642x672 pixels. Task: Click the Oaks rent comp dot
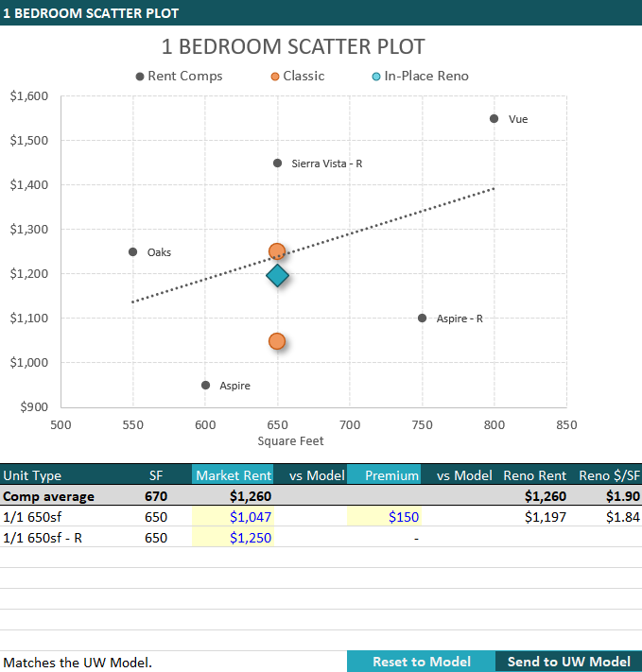pyautogui.click(x=133, y=252)
